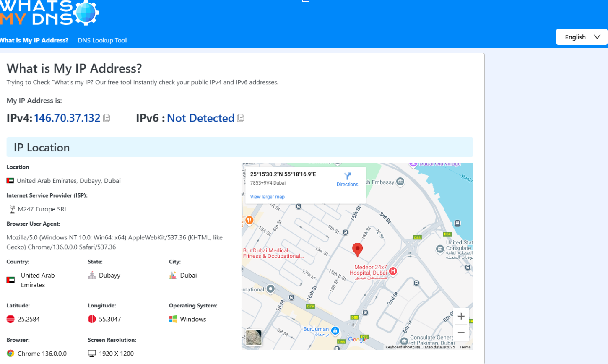Open the English language dropdown

pos(581,37)
